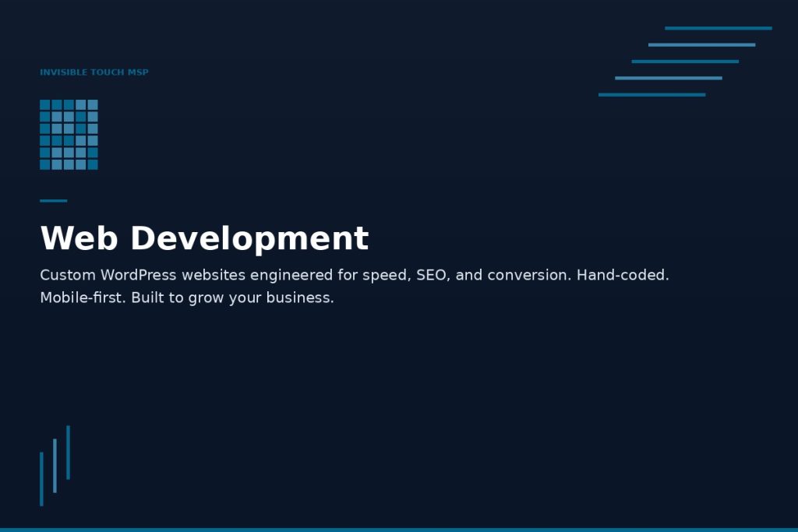
Task: Click the INVISIBLE TOUCH MSP brand label
Action: [x=94, y=72]
